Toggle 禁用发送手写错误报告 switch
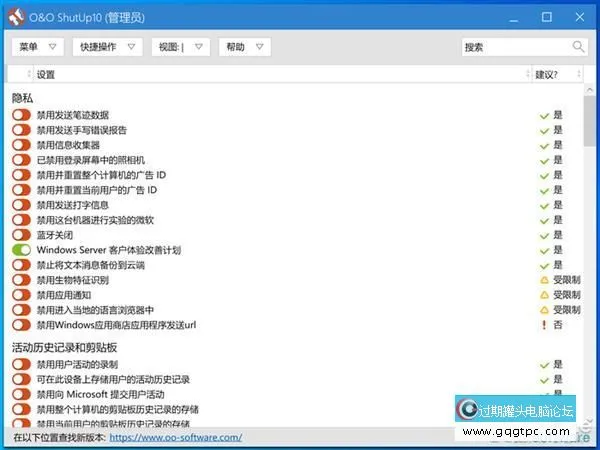 (21, 130)
